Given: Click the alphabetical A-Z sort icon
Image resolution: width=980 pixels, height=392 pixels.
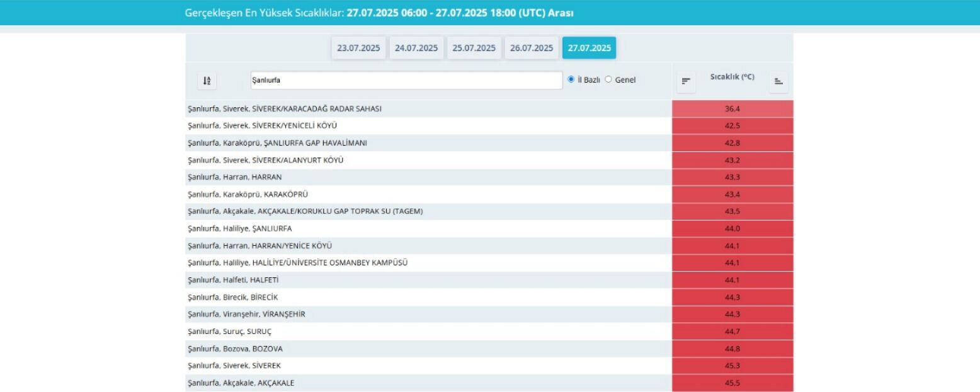Looking at the screenshot, I should tap(207, 81).
